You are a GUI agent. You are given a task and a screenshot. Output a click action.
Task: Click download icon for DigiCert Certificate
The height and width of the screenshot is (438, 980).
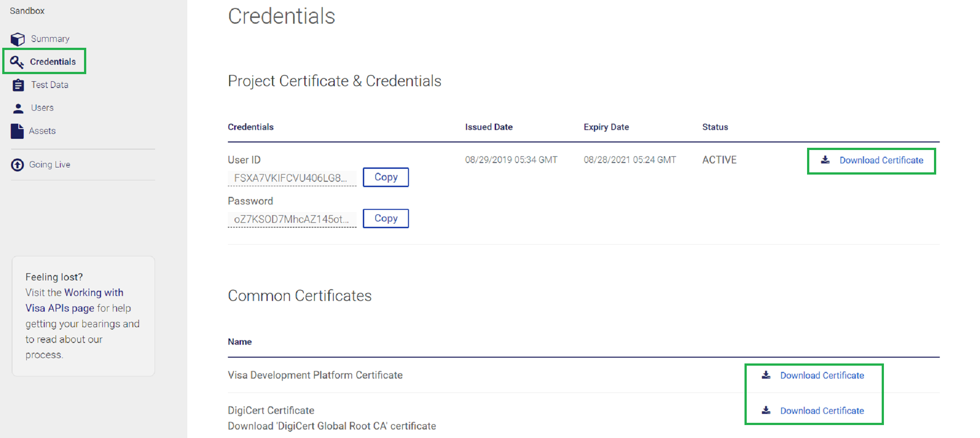pyautogui.click(x=766, y=410)
